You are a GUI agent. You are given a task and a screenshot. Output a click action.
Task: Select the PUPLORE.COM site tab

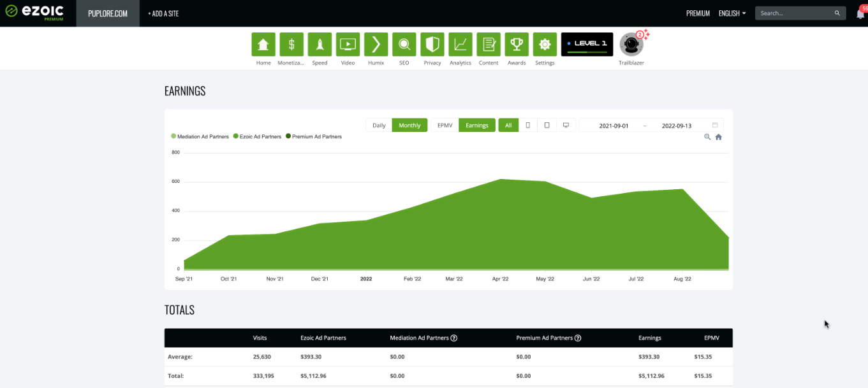108,13
